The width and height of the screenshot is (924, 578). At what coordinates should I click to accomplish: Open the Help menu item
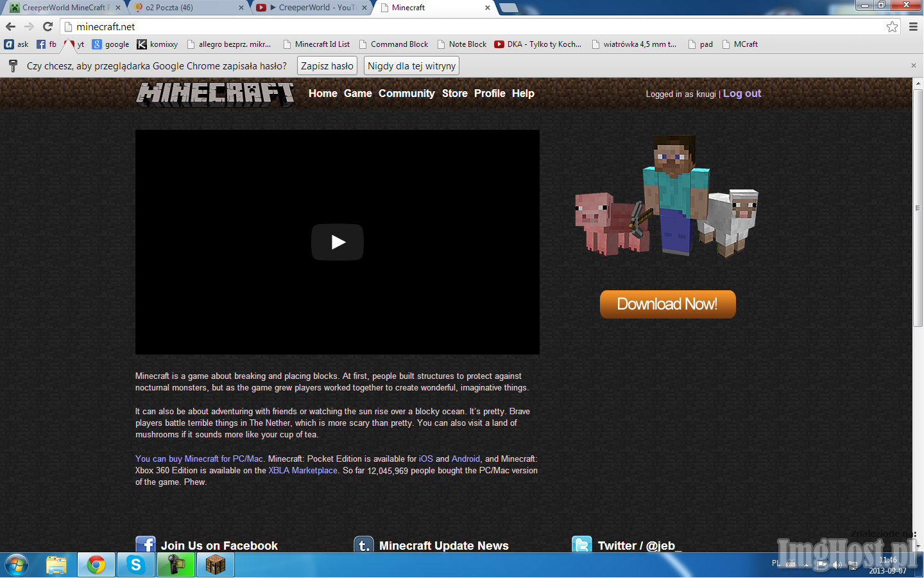tap(523, 93)
